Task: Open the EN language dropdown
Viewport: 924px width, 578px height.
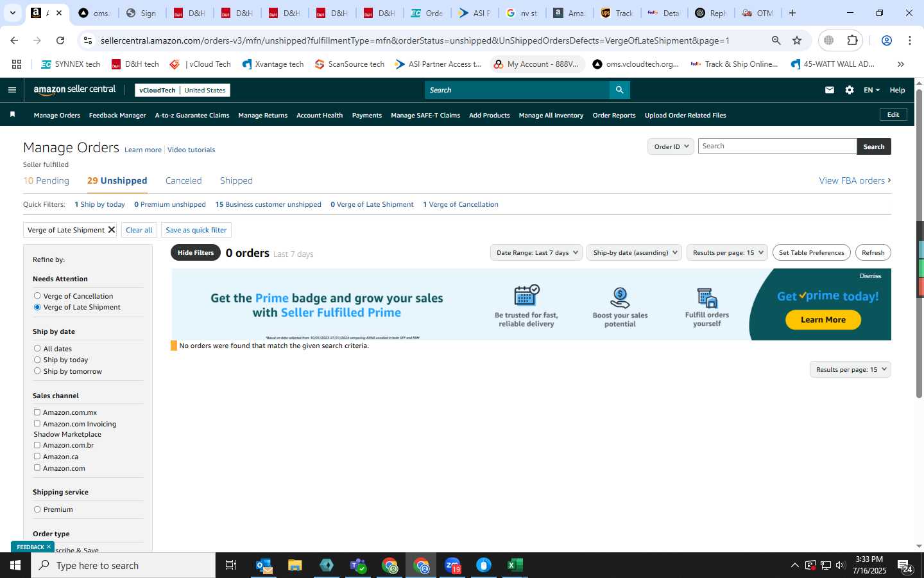Action: (871, 90)
